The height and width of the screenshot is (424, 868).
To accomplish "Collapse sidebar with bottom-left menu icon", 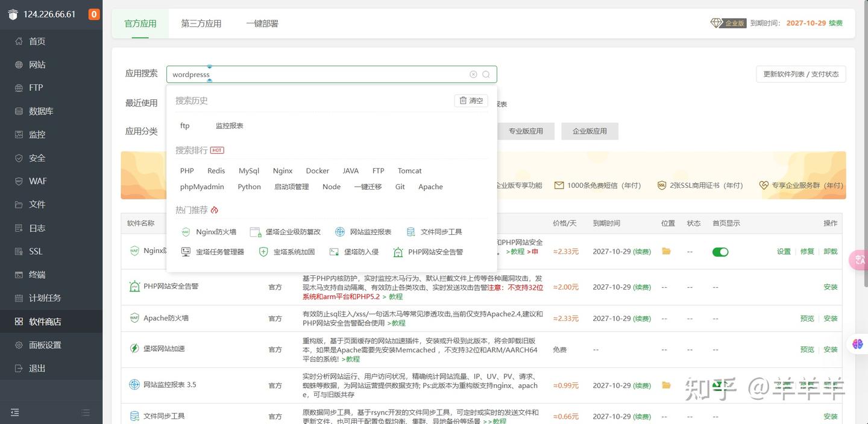I will point(15,413).
